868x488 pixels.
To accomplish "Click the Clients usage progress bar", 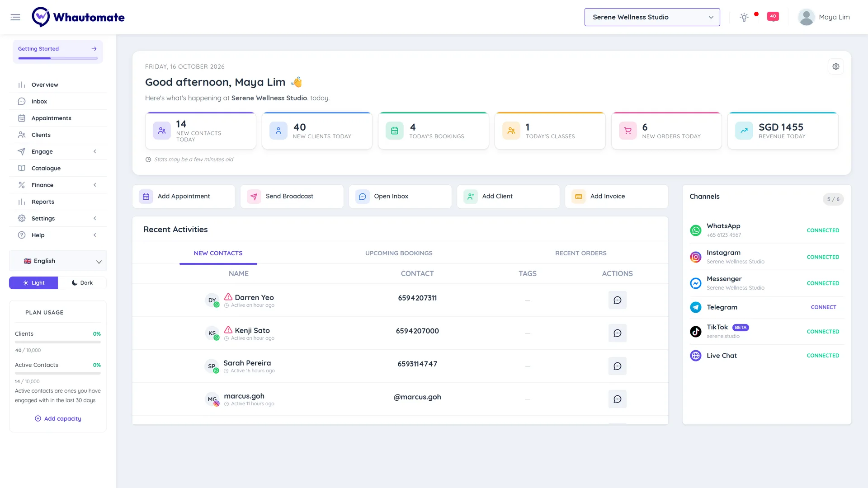I will coord(58,342).
